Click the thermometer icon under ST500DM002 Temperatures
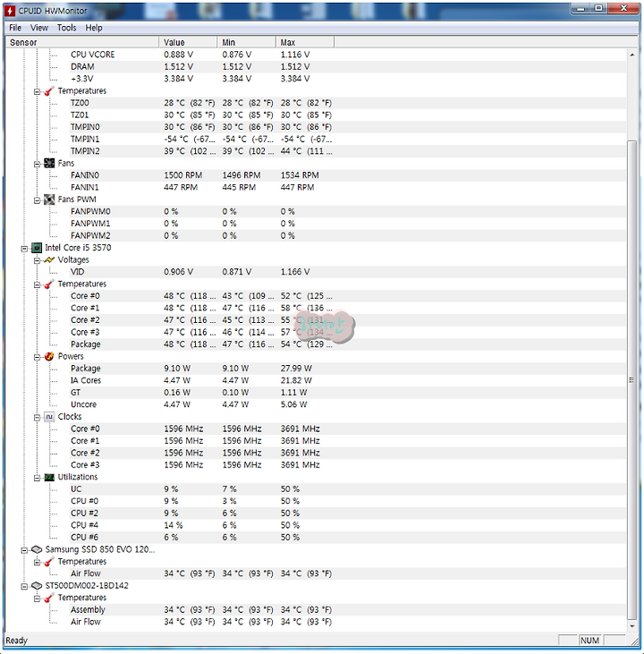The width and height of the screenshot is (644, 654). [x=49, y=599]
